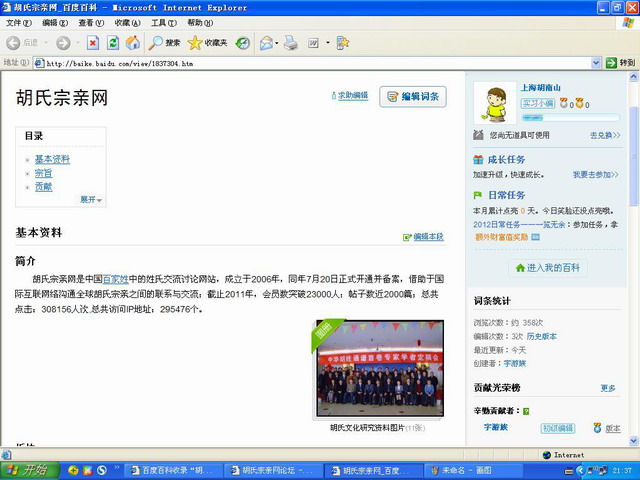Open the 收藏 menu
This screenshot has height=480, width=640.
coord(127,23)
